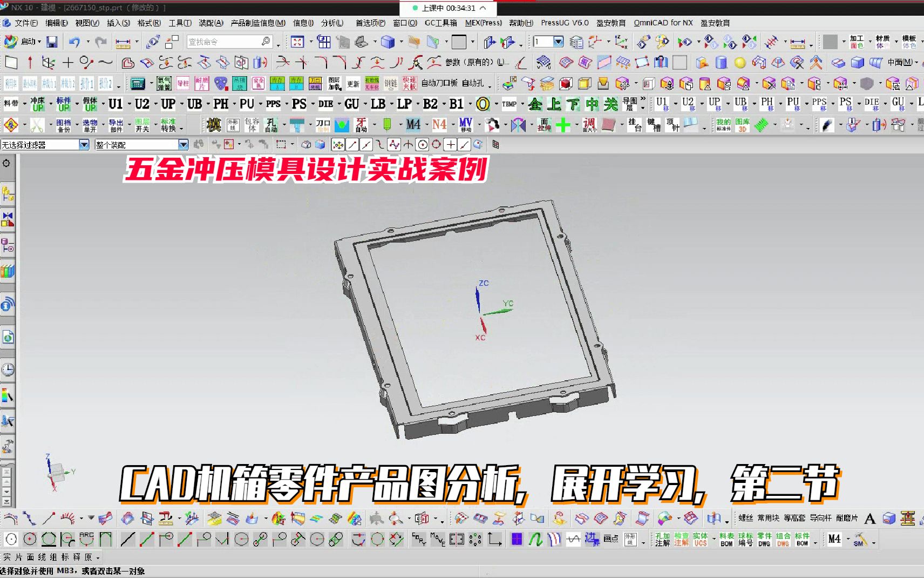Click the 我的标准件 icon
Screen dimensions: 924x578
click(724, 124)
